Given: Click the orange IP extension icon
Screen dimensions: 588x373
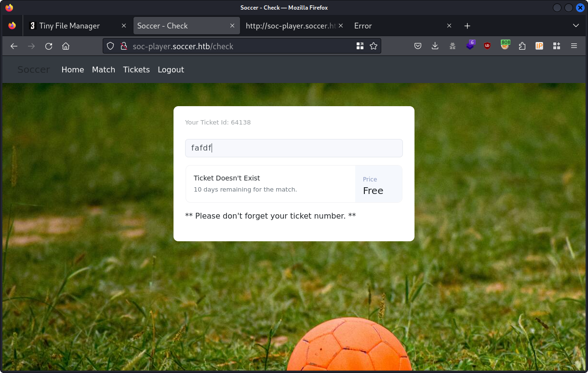Looking at the screenshot, I should [539, 46].
